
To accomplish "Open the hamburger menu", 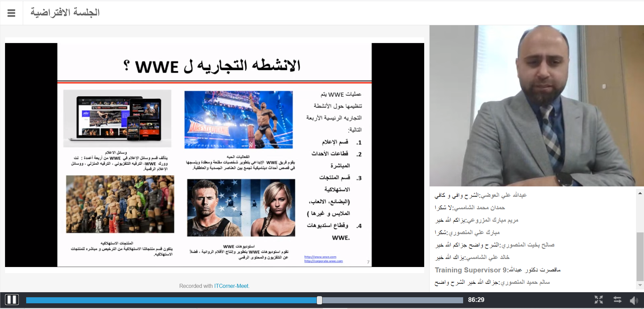I will click(11, 13).
